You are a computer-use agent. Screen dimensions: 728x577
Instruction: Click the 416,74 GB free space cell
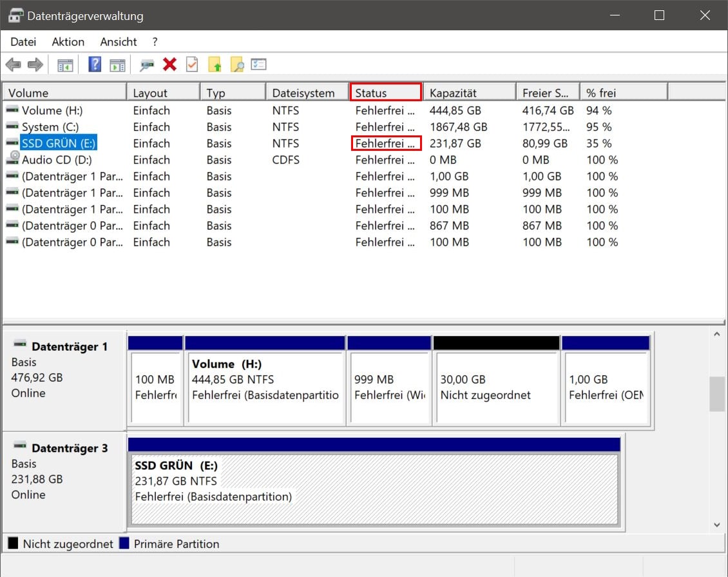548,111
